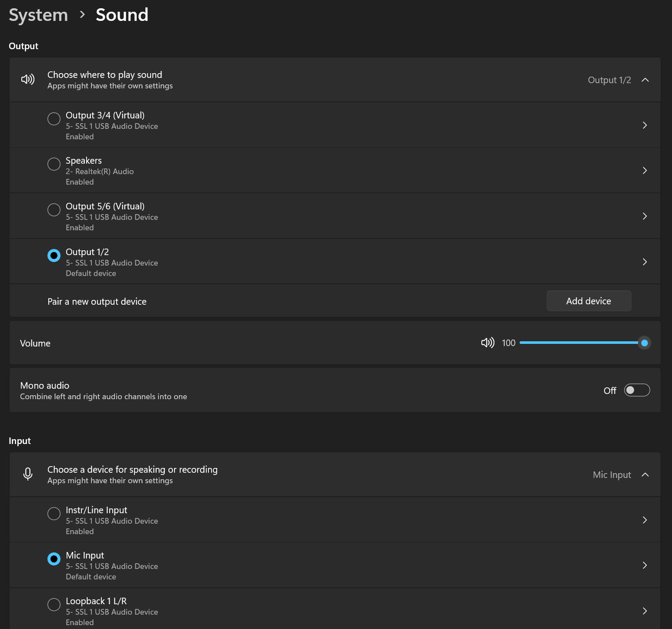The height and width of the screenshot is (629, 672).
Task: Click Choose a device for speaking or recording
Action: tap(132, 469)
